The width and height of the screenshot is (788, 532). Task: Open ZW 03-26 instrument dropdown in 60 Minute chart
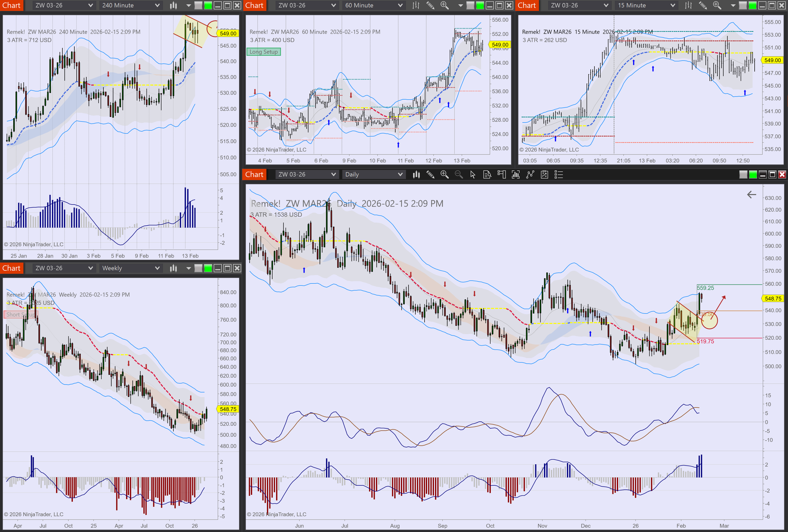306,5
